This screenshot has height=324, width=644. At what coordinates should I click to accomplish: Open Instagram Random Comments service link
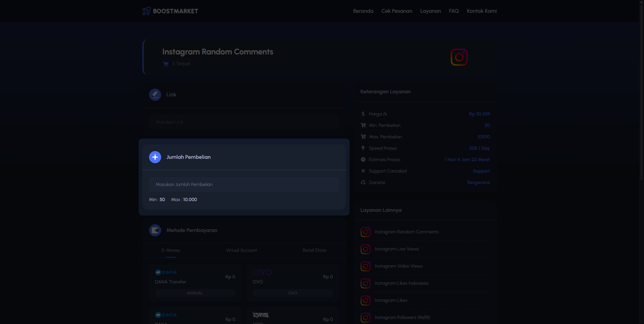point(407,232)
